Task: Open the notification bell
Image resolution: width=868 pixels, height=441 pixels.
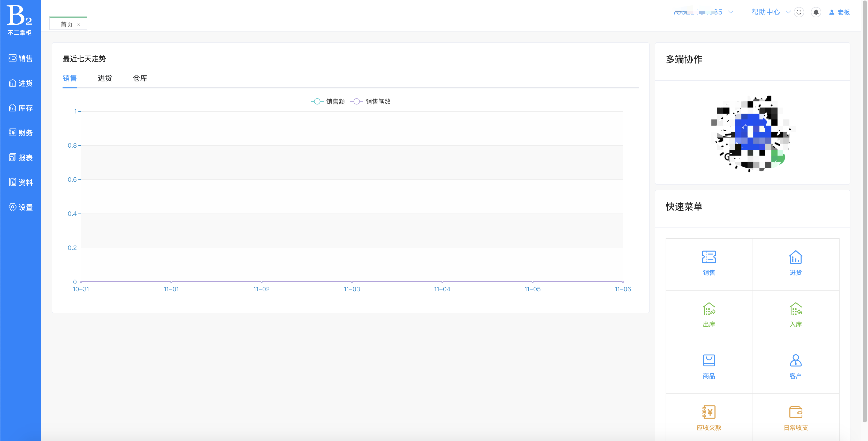Action: [816, 12]
